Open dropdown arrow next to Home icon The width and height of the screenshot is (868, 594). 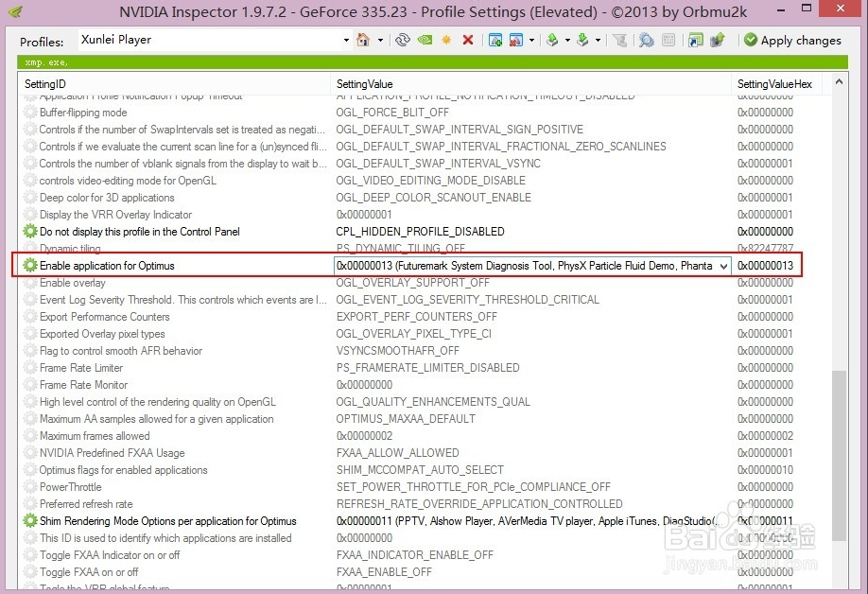pyautogui.click(x=380, y=41)
